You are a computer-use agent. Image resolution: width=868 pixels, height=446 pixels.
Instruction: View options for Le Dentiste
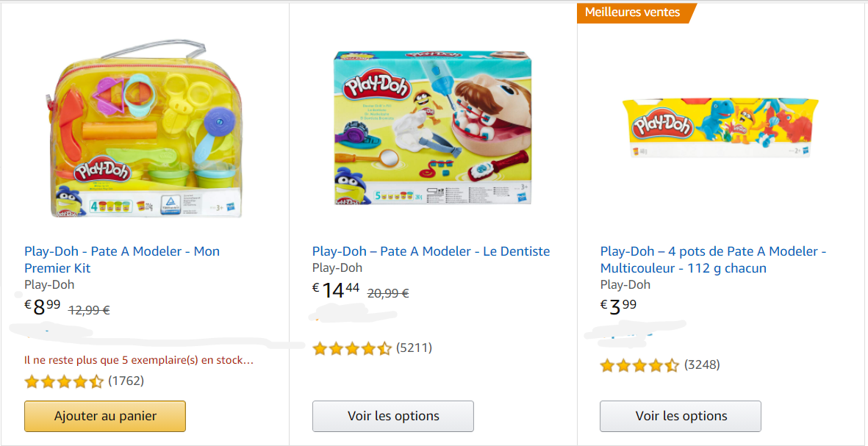point(393,416)
